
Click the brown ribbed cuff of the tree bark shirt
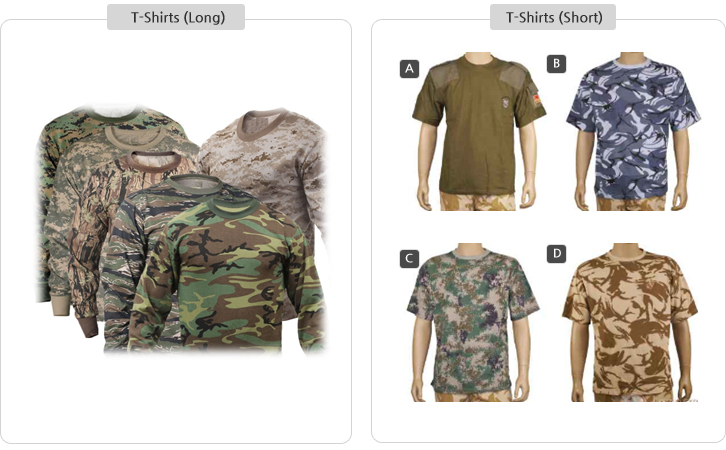pos(88,327)
